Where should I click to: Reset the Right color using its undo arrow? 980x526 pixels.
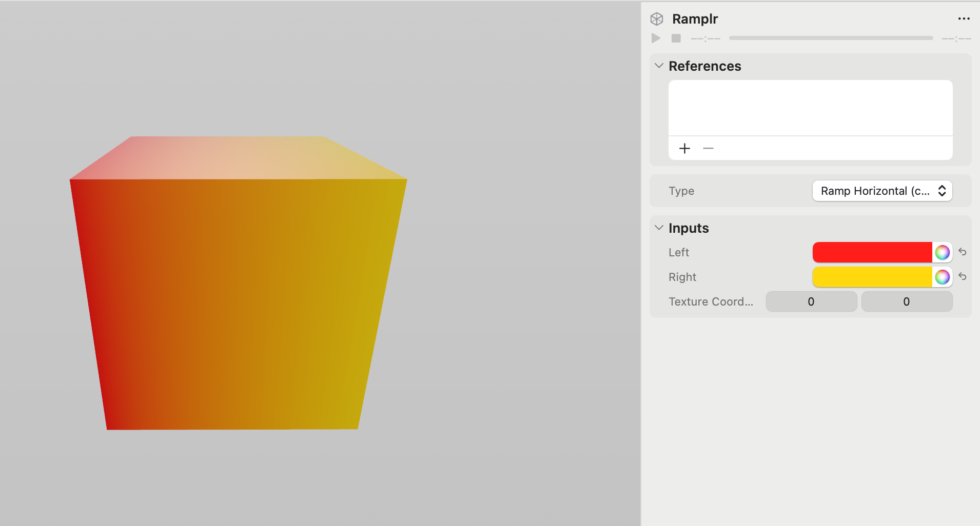pyautogui.click(x=963, y=277)
